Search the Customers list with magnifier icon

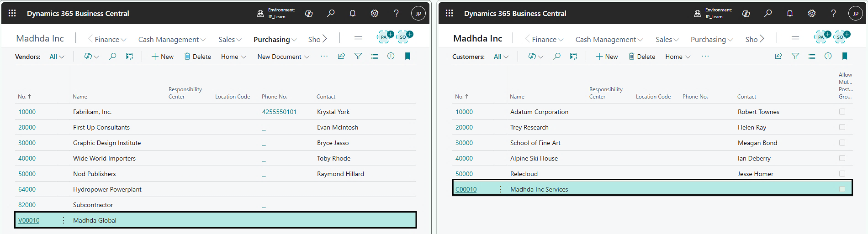[x=556, y=56]
